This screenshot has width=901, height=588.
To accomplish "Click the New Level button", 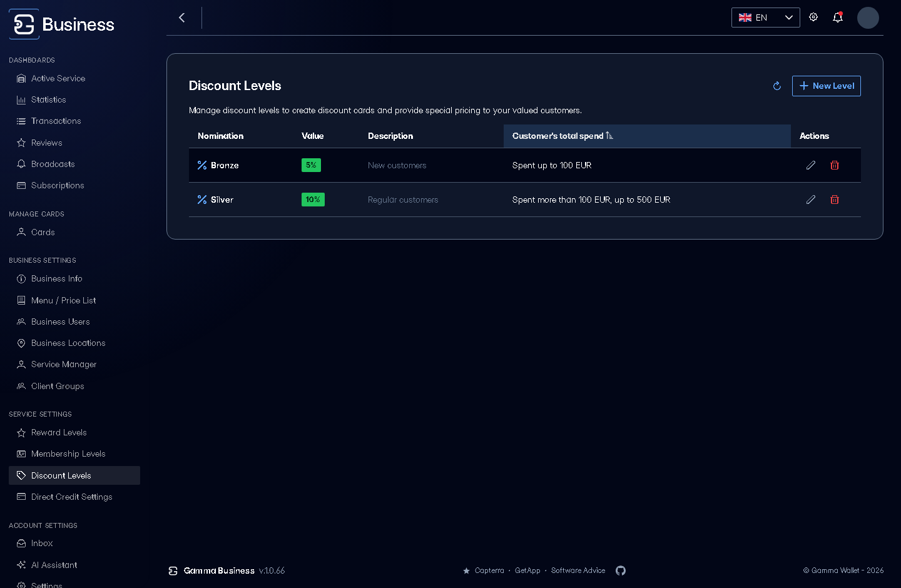I will point(827,86).
